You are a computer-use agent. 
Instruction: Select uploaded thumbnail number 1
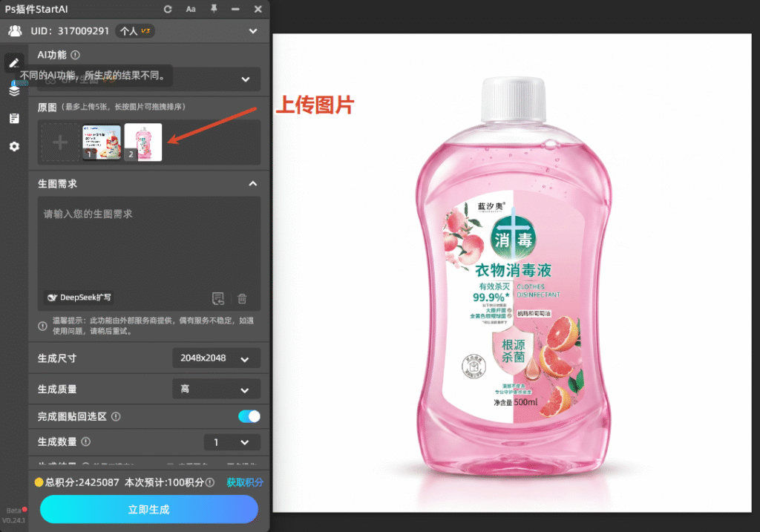click(x=102, y=142)
